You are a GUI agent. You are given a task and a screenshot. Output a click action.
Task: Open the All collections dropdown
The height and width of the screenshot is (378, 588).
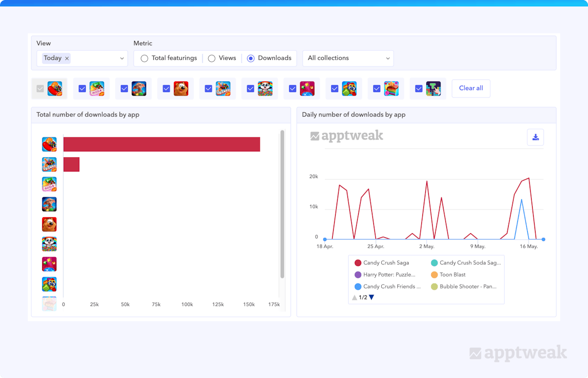pyautogui.click(x=348, y=58)
